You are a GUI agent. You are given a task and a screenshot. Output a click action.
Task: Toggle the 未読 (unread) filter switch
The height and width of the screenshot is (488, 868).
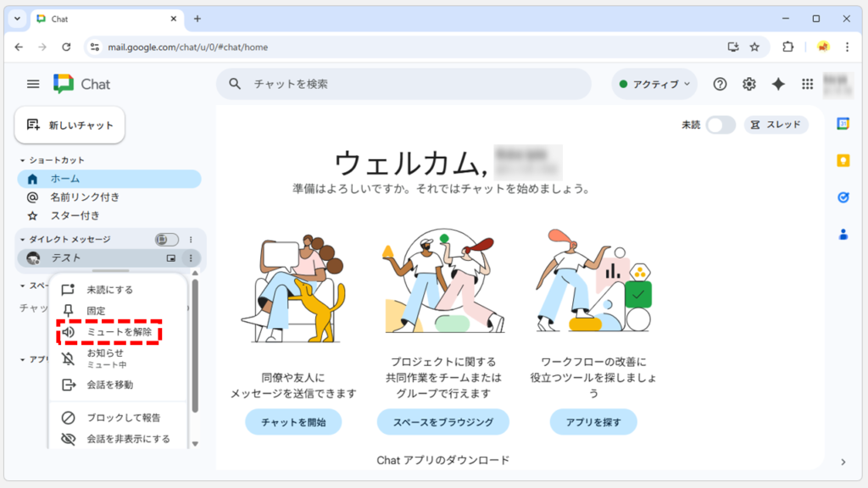click(x=720, y=125)
